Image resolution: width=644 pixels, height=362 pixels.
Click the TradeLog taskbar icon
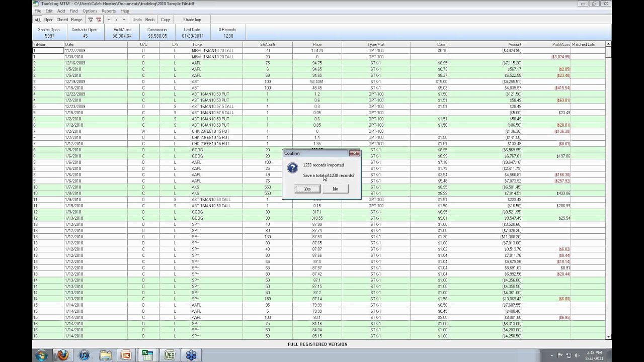coord(148,355)
